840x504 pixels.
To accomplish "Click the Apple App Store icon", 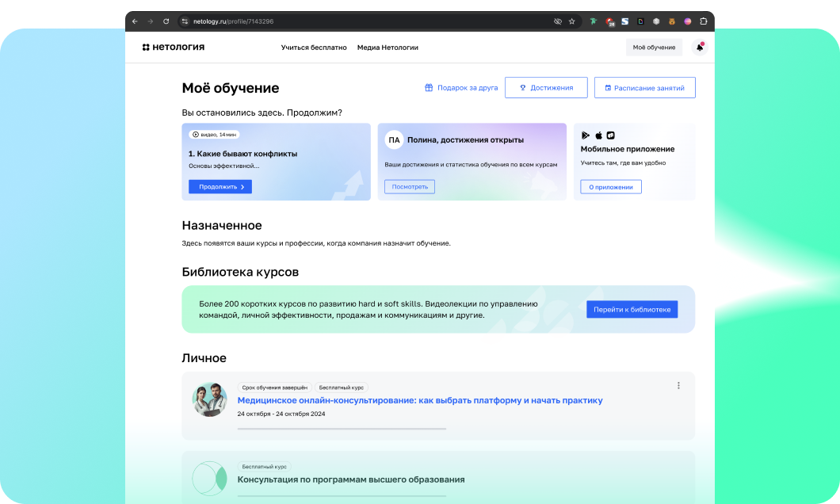I will tap(598, 136).
